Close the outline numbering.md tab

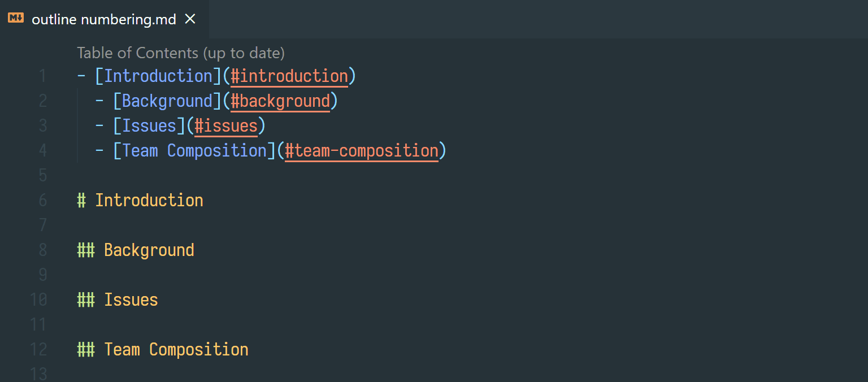189,18
